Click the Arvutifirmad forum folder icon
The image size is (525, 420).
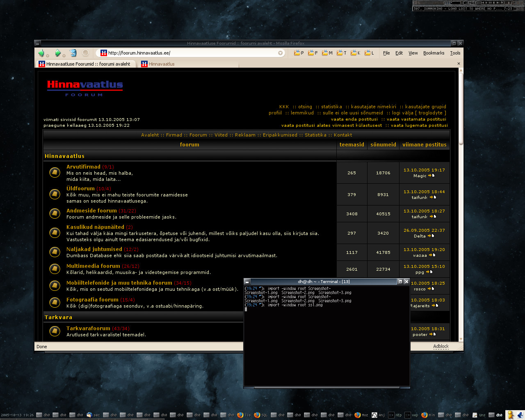[x=55, y=173]
